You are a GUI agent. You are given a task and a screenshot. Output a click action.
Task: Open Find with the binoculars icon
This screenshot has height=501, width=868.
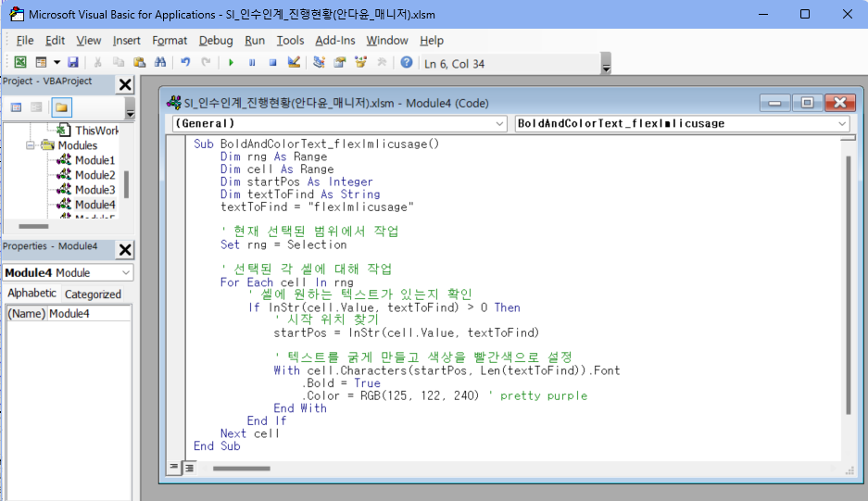(160, 62)
